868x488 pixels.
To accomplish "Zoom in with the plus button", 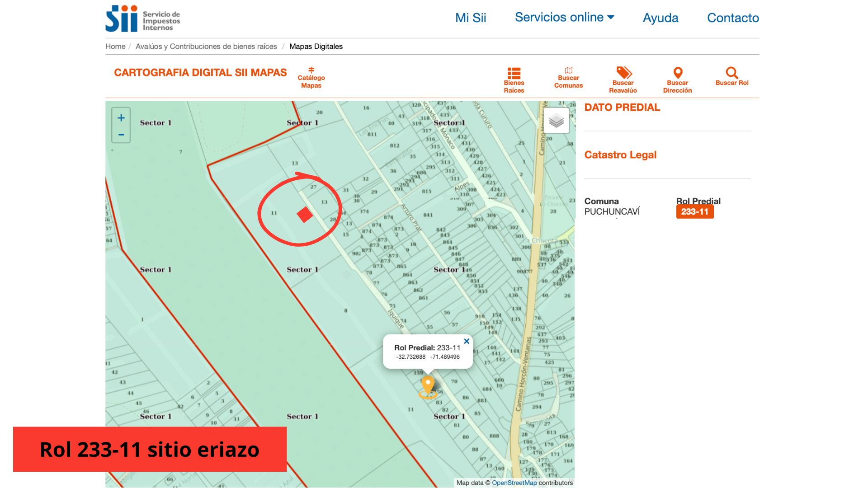I will (x=121, y=118).
